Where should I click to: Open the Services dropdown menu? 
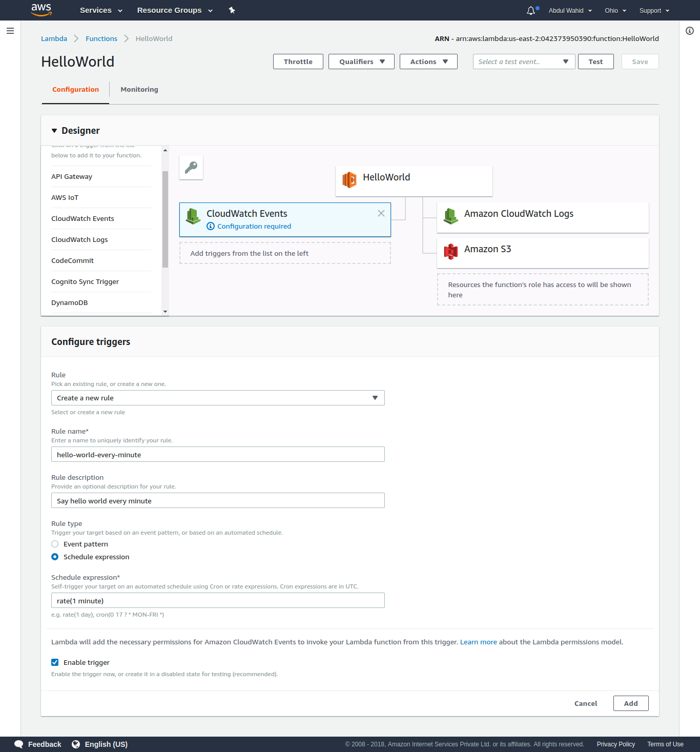pyautogui.click(x=101, y=10)
